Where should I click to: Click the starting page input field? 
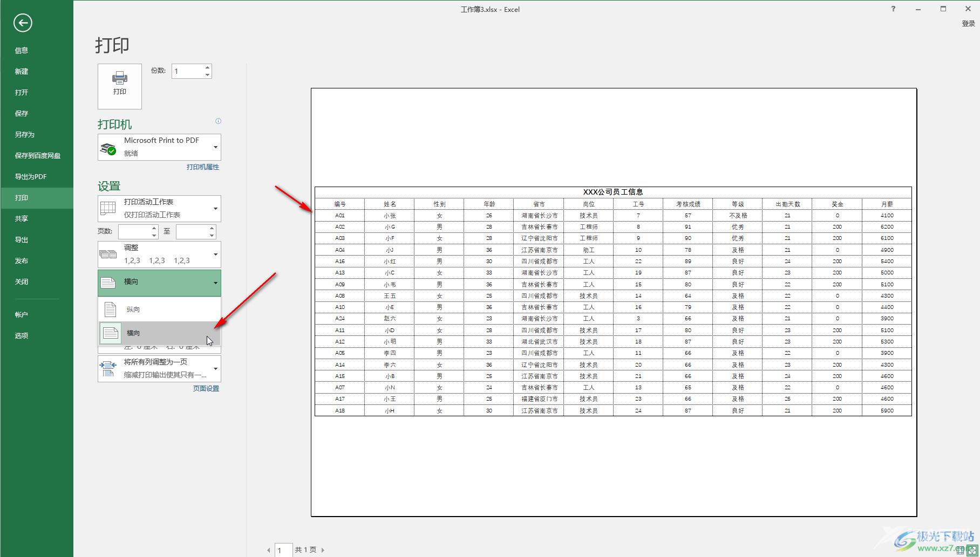point(134,231)
